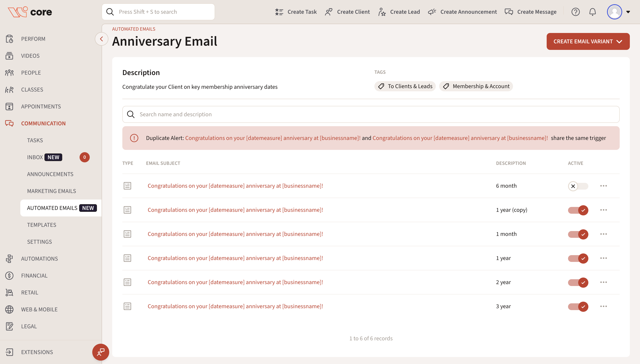
Task: Click the Automated Emails breadcrumb link
Action: pos(133,29)
